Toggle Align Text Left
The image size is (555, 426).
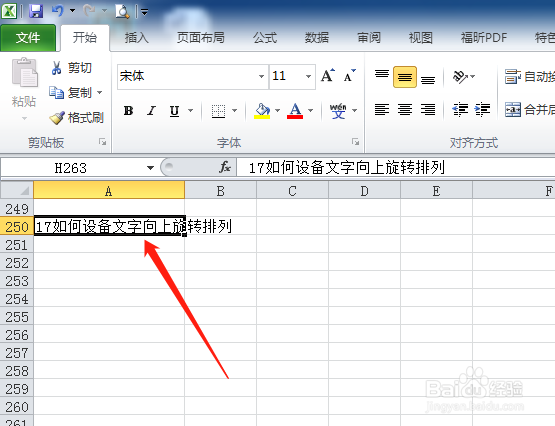coord(382,110)
